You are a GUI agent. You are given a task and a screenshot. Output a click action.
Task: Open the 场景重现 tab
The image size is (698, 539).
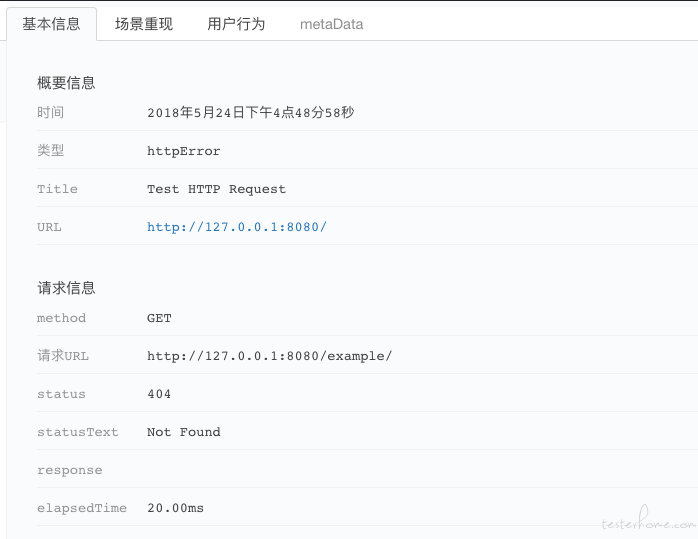(x=144, y=24)
